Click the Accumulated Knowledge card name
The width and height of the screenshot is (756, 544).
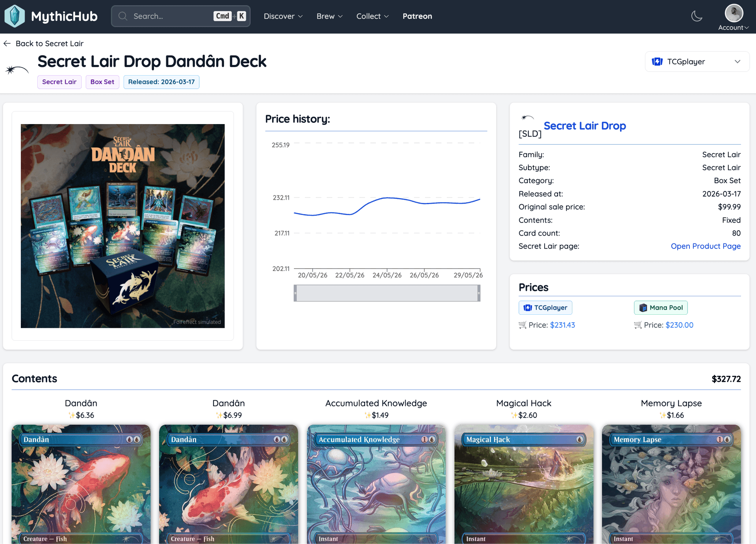tap(376, 403)
